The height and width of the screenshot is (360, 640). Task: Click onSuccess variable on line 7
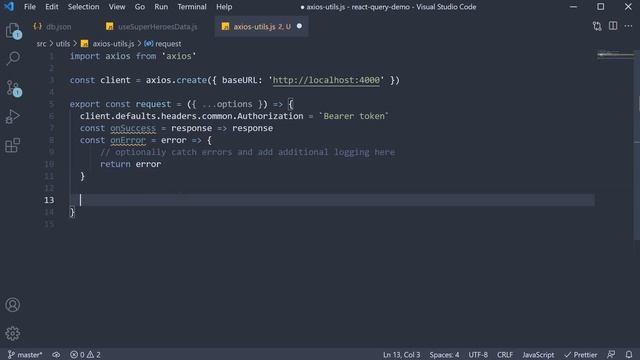[133, 128]
